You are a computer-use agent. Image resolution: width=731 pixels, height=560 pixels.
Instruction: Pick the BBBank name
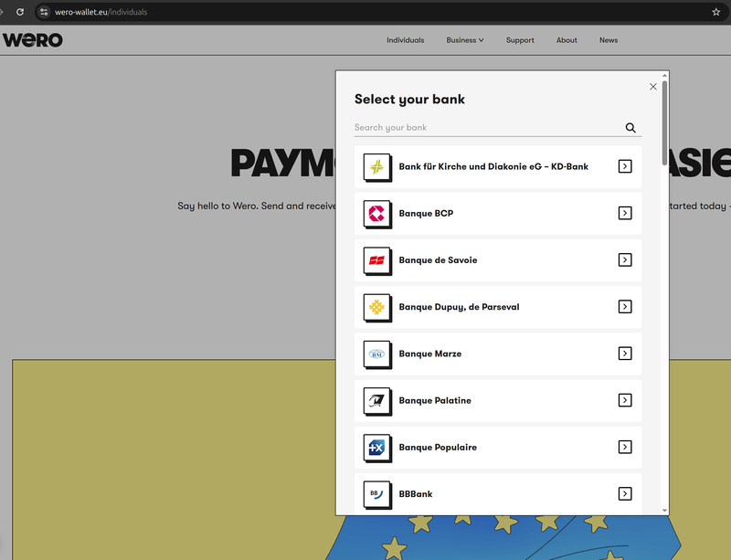click(416, 494)
